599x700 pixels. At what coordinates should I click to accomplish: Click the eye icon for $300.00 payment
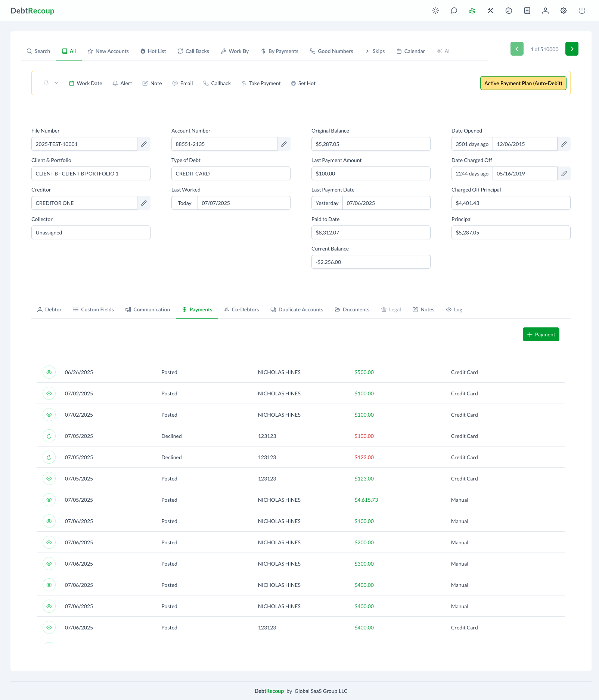click(49, 564)
